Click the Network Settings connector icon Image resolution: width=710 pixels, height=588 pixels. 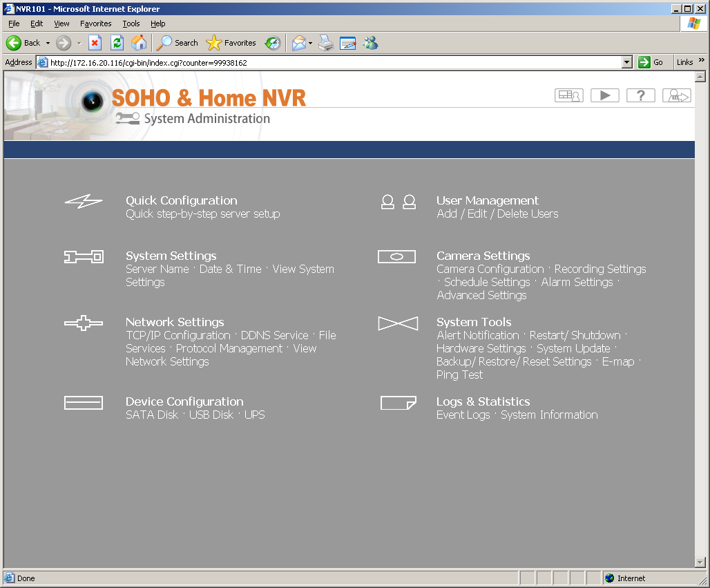[84, 323]
